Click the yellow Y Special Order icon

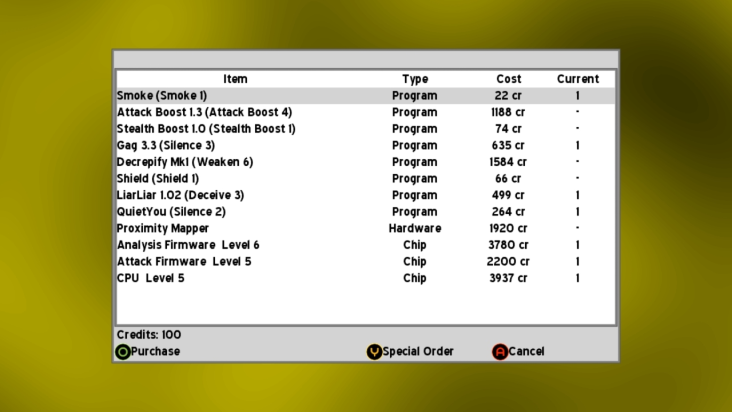374,352
